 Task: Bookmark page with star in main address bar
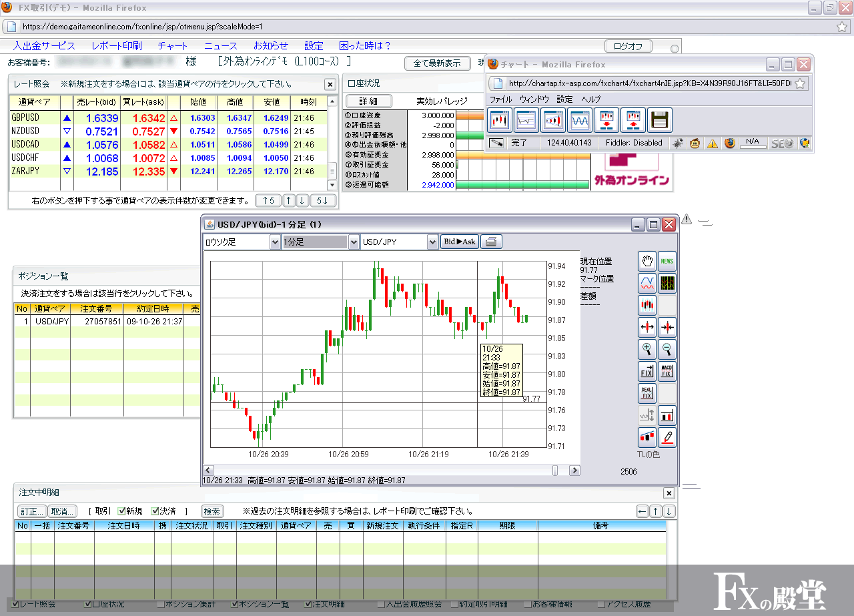[842, 27]
